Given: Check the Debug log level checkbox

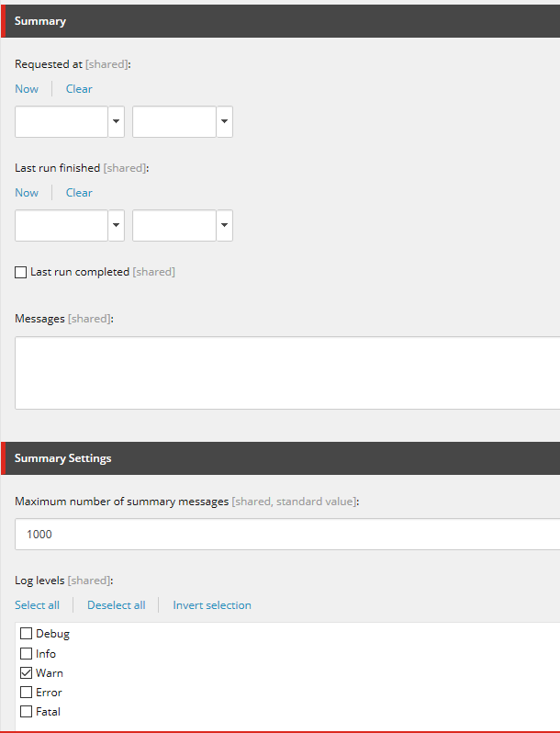Looking at the screenshot, I should [x=27, y=634].
